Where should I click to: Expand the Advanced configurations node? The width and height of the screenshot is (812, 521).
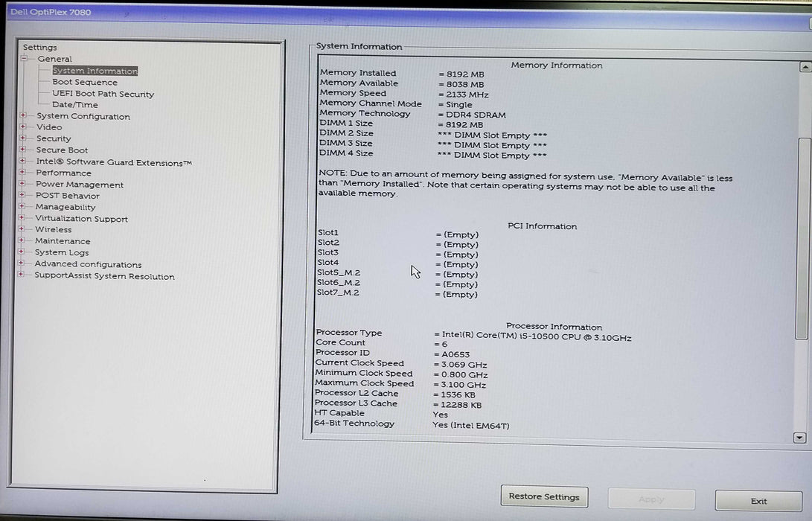click(22, 263)
